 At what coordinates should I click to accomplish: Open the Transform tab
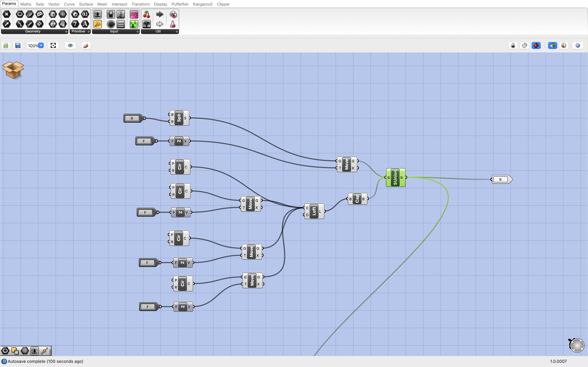click(x=141, y=4)
